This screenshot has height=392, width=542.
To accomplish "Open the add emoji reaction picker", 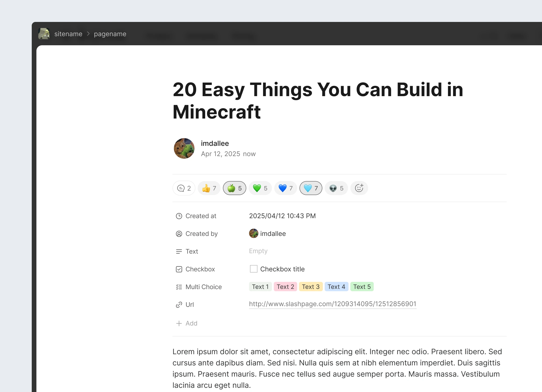I will (x=359, y=188).
